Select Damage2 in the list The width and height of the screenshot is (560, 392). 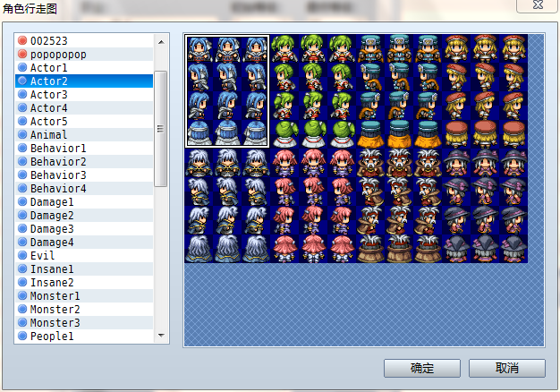tap(84, 216)
